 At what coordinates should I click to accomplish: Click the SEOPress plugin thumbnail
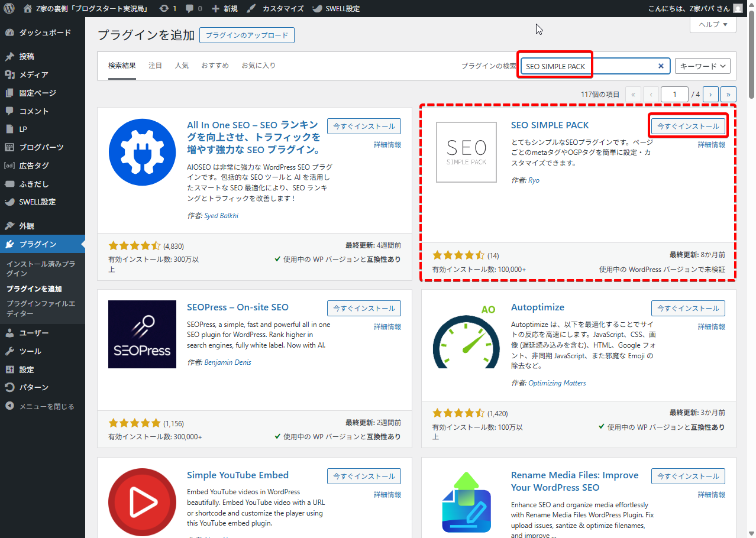(x=143, y=335)
